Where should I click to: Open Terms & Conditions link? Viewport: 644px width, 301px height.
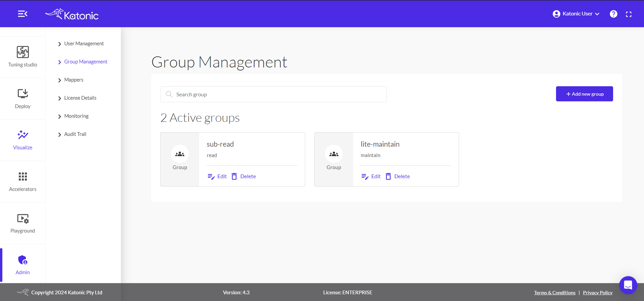coord(555,293)
